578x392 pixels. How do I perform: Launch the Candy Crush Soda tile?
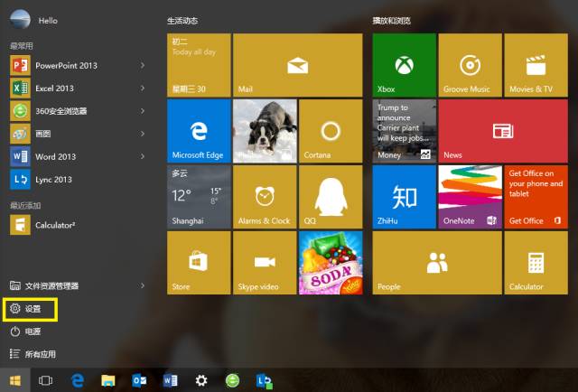tap(331, 263)
